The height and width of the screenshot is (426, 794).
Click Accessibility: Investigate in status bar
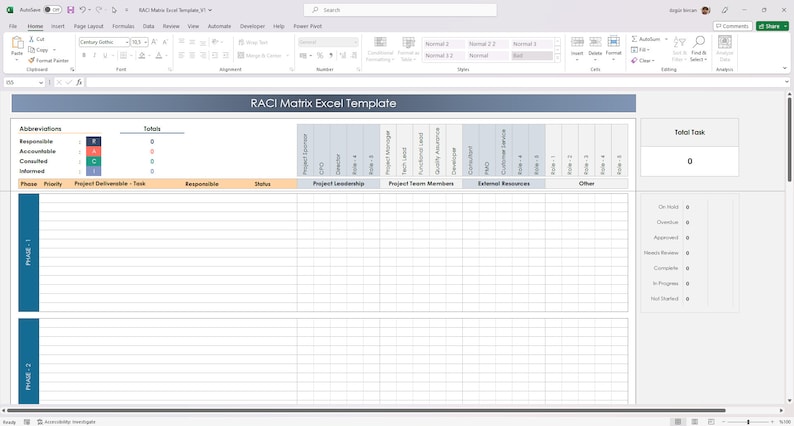pos(66,421)
